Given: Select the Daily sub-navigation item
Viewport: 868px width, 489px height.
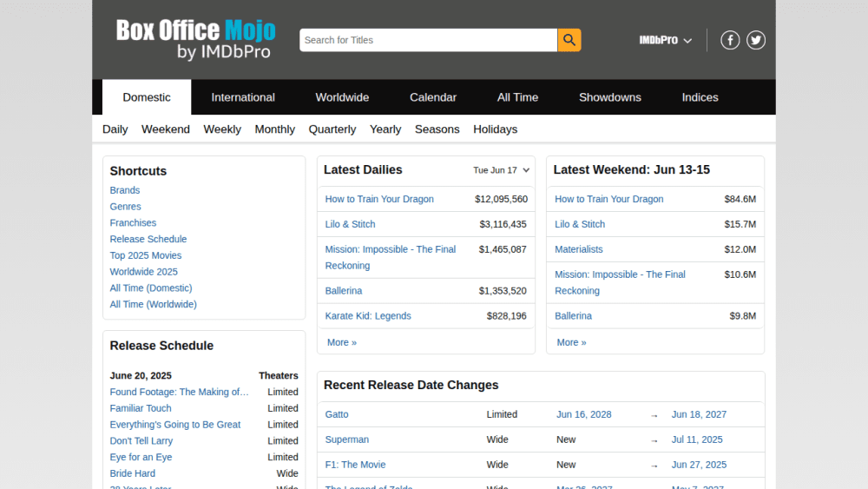Looking at the screenshot, I should click(x=115, y=129).
